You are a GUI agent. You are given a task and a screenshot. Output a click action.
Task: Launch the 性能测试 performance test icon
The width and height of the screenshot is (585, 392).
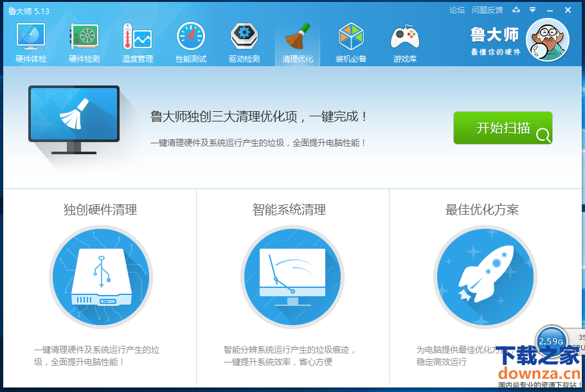tap(191, 42)
